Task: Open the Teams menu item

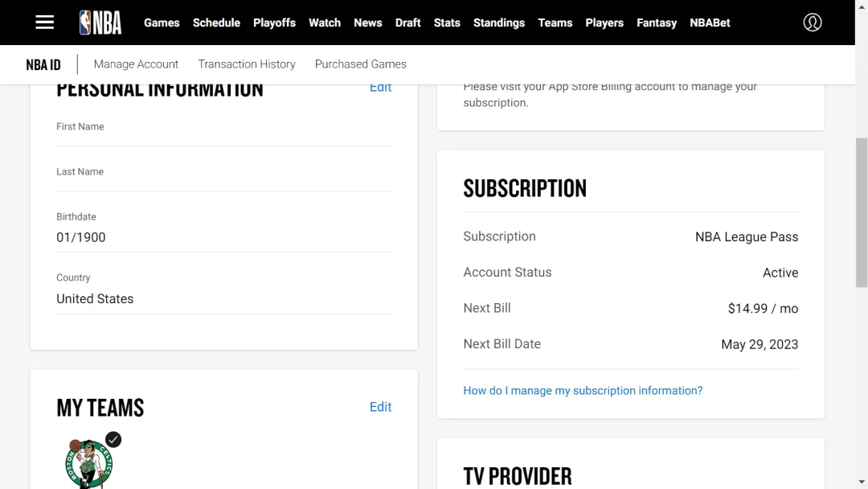Action: [x=555, y=23]
